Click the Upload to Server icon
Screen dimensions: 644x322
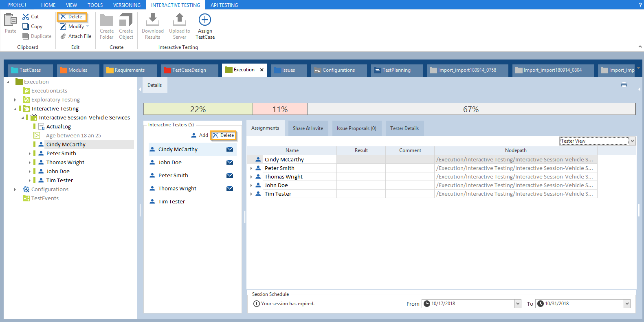(179, 20)
